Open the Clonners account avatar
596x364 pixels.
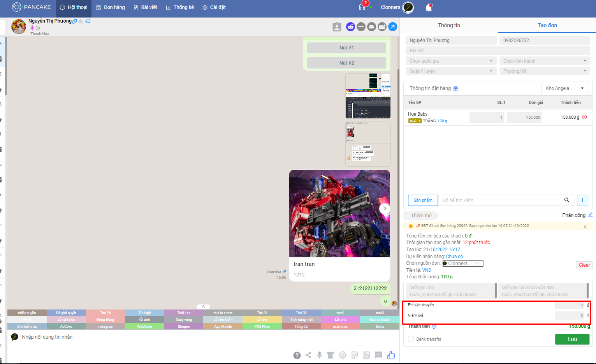[x=408, y=7]
